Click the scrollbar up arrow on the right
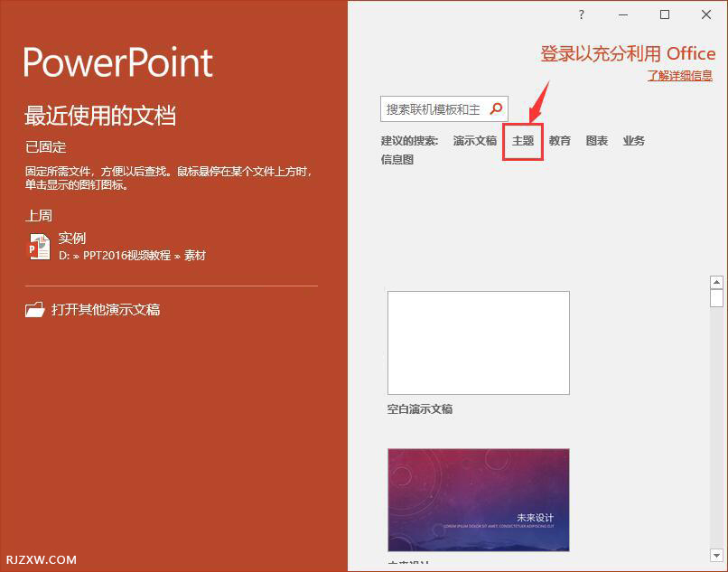Screen dimensions: 728x572 click(717, 280)
